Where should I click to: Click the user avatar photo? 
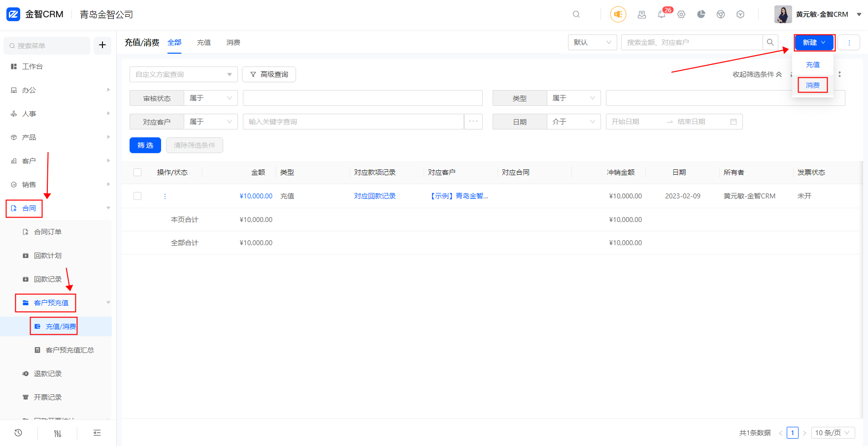[x=783, y=14]
